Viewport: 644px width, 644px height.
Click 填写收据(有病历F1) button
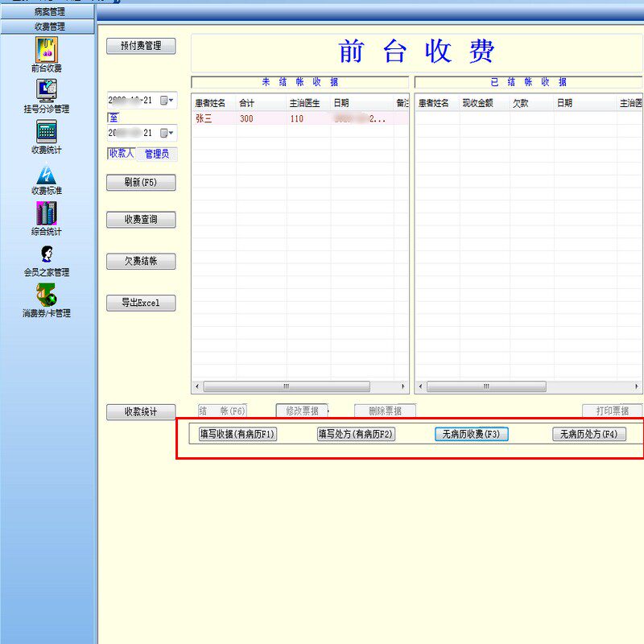click(237, 434)
